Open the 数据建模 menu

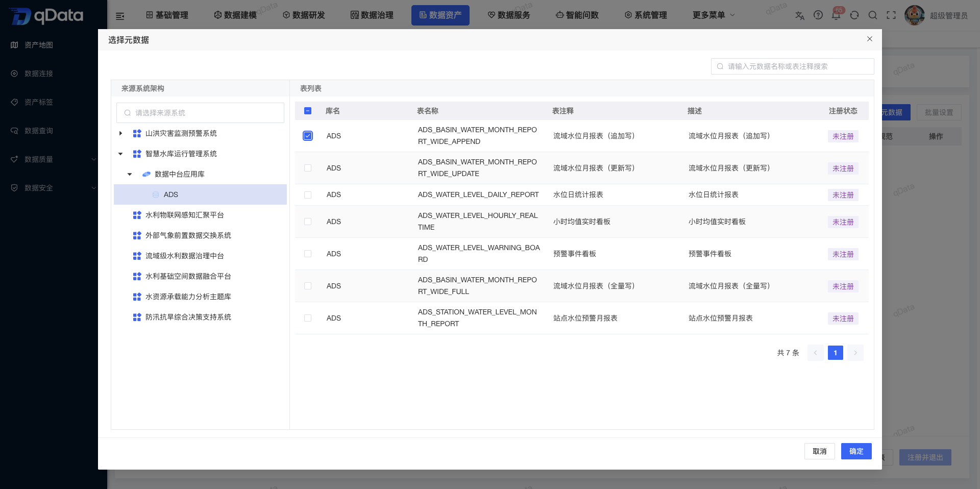pos(235,15)
